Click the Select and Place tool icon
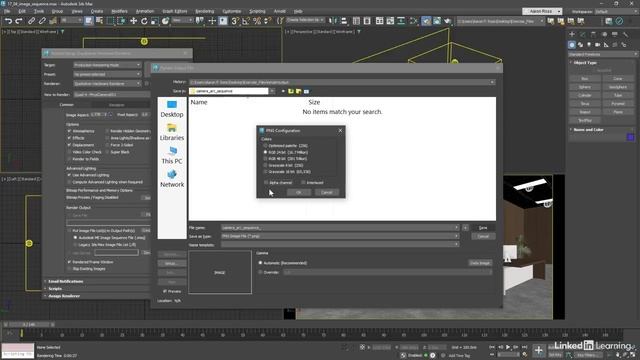The width and height of the screenshot is (640, 360). click(x=165, y=21)
